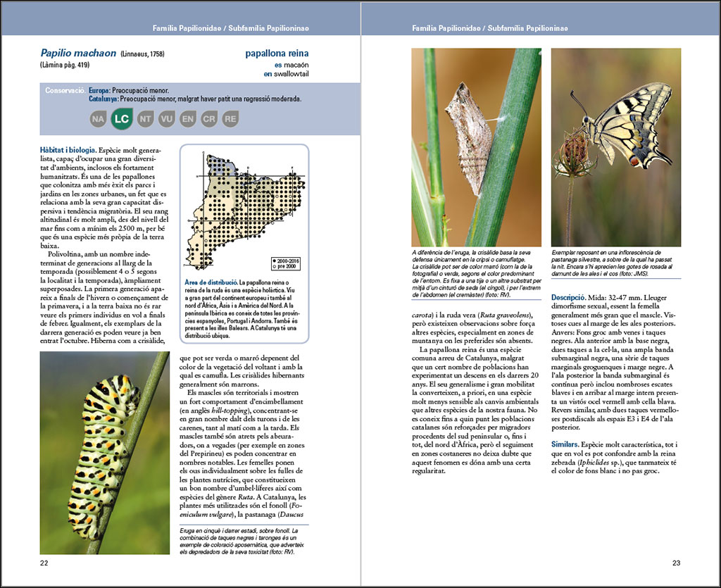The height and width of the screenshot is (588, 721).
Task: Open the striped caterpillar photo
Action: (104, 452)
